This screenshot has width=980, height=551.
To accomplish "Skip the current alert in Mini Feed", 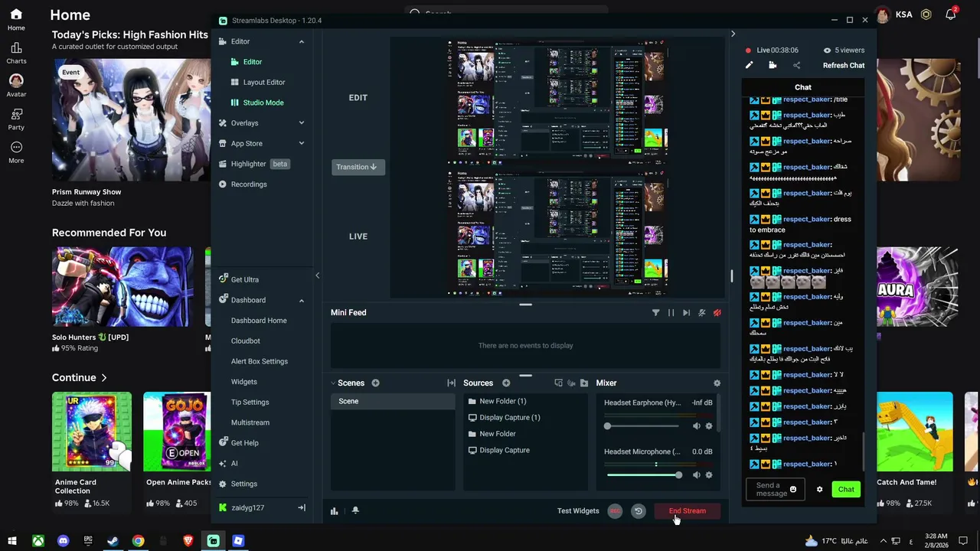I will pyautogui.click(x=686, y=312).
